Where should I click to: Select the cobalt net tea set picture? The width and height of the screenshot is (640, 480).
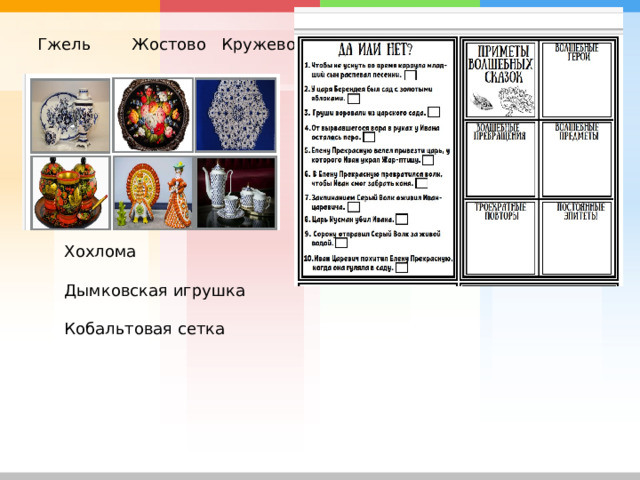click(x=236, y=193)
